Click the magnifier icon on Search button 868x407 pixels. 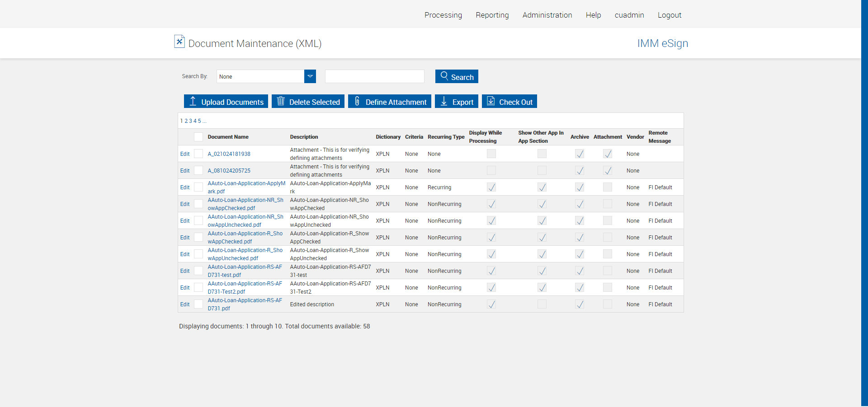(444, 76)
